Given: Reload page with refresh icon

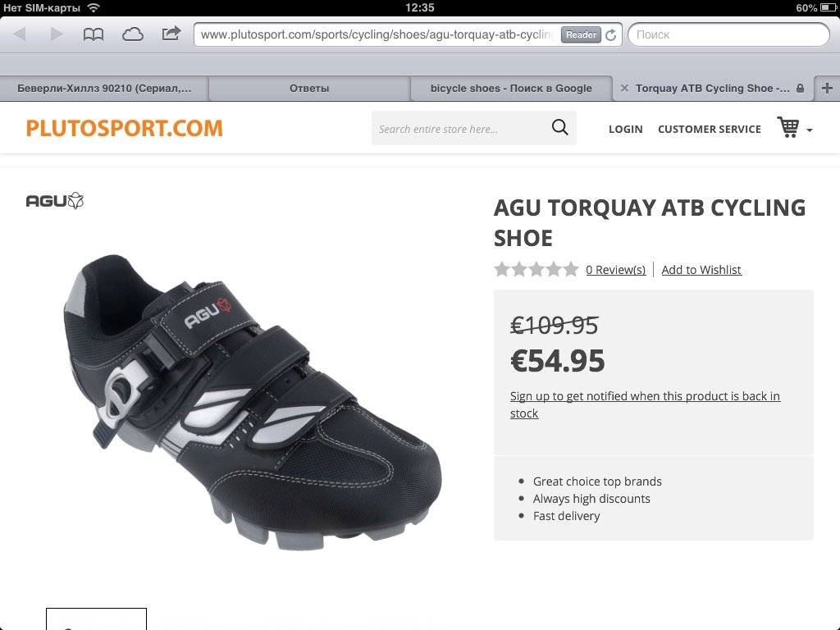Looking at the screenshot, I should (610, 34).
